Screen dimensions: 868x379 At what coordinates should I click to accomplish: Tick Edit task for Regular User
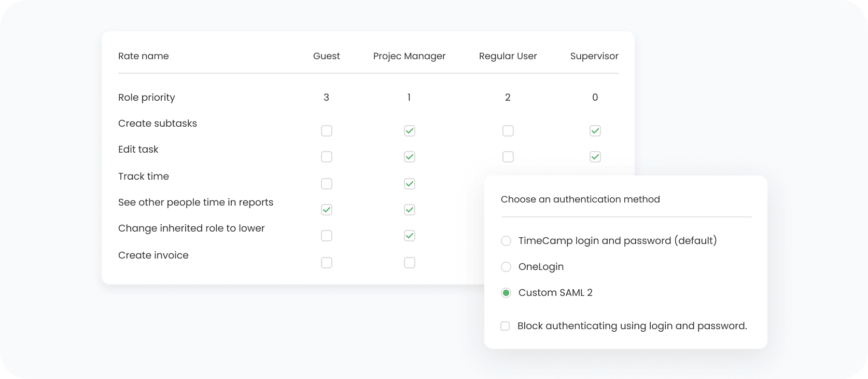pyautogui.click(x=508, y=157)
